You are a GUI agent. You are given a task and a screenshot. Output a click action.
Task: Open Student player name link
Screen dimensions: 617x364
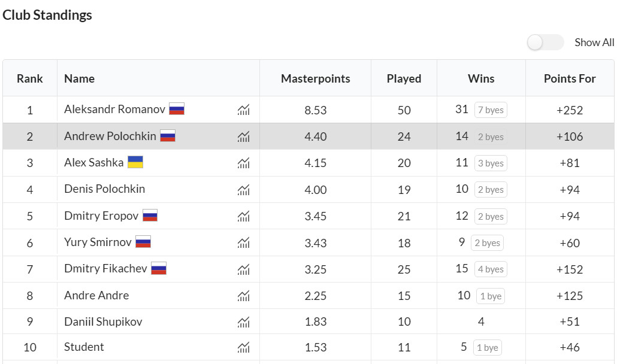tap(84, 347)
